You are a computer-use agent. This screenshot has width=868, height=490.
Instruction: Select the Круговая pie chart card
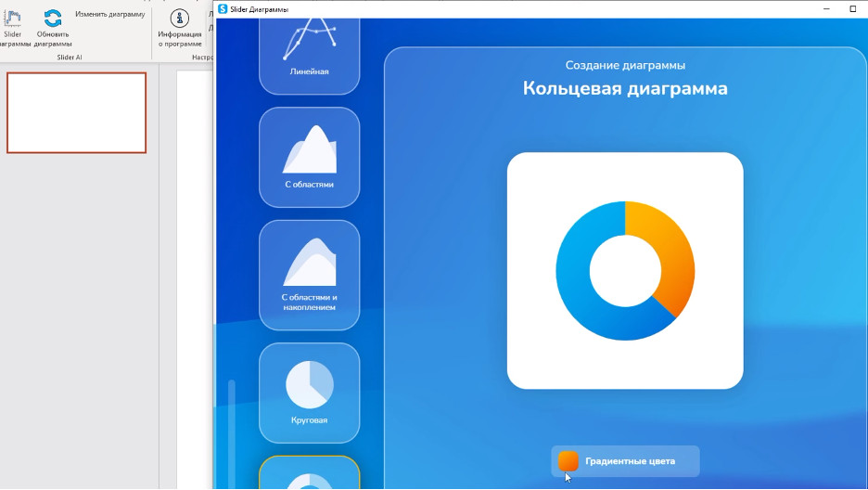pyautogui.click(x=309, y=392)
